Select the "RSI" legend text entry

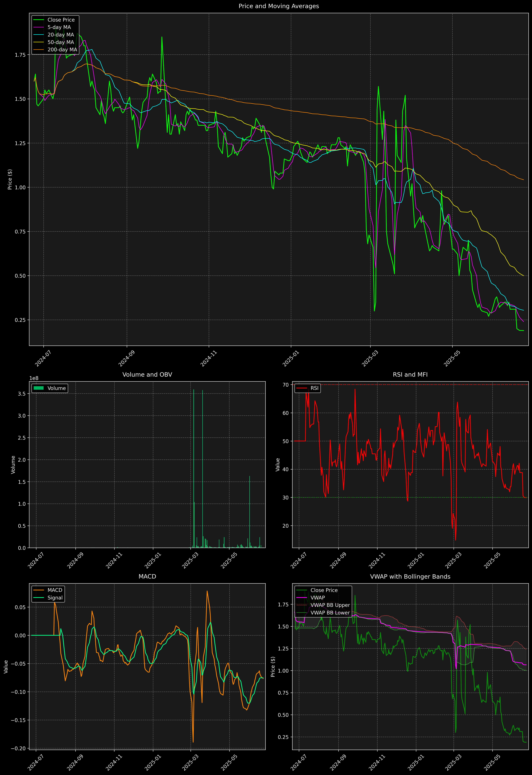pyautogui.click(x=315, y=388)
